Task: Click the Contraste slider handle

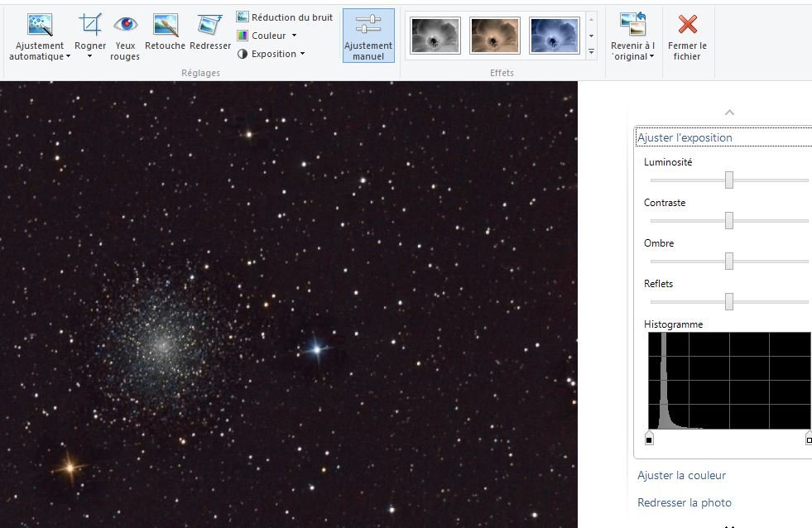Action: coord(729,220)
